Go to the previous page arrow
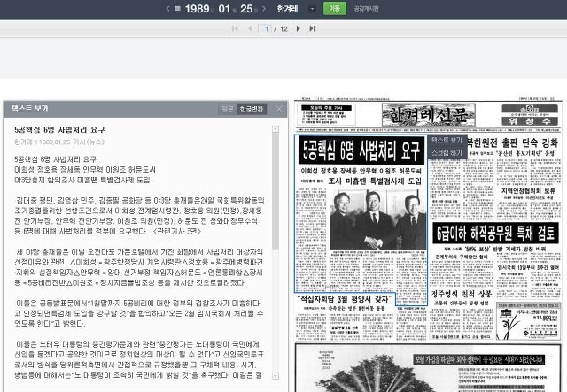This screenshot has width=567, height=392. coord(250,28)
